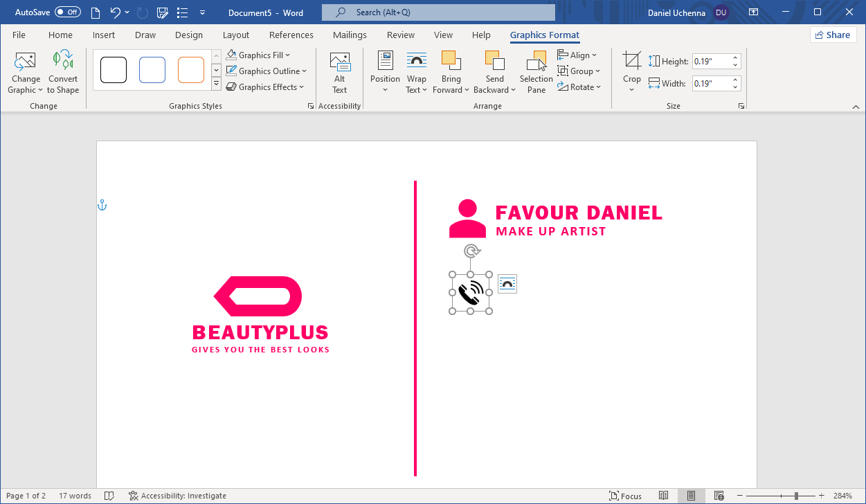Toggle the AutoSave switch

pyautogui.click(x=68, y=12)
